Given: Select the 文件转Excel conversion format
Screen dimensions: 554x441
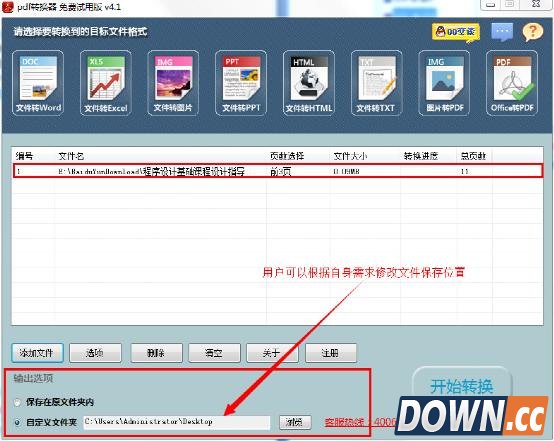Looking at the screenshot, I should pyautogui.click(x=106, y=83).
